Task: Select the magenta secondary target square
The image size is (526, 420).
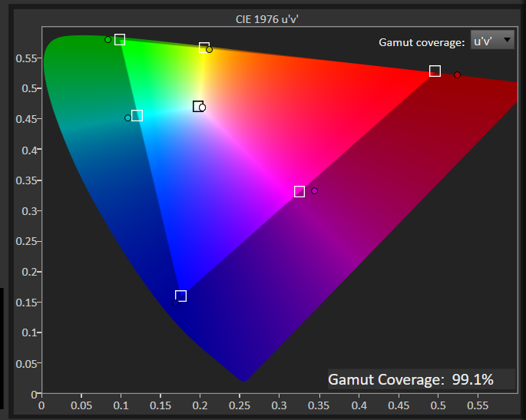Action: (299, 191)
